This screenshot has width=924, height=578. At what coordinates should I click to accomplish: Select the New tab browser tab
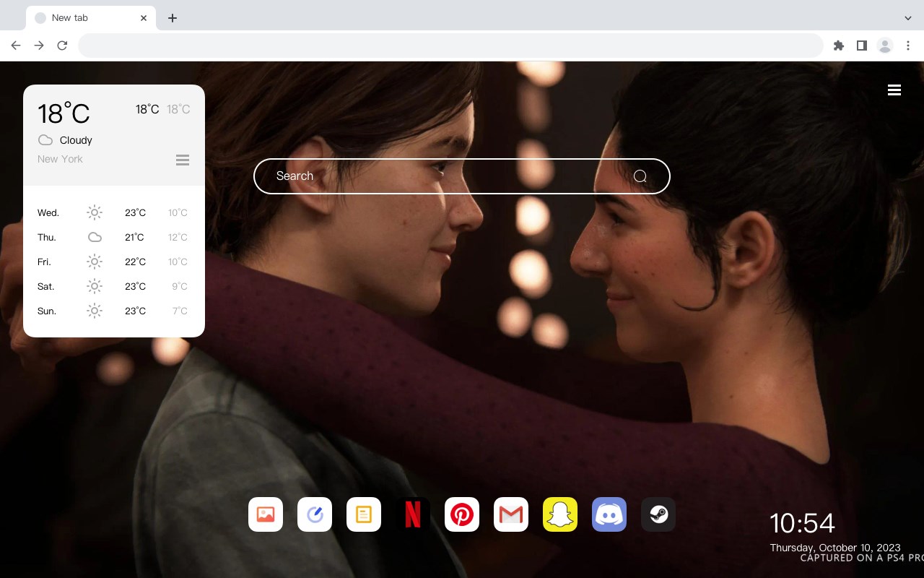[x=91, y=18]
